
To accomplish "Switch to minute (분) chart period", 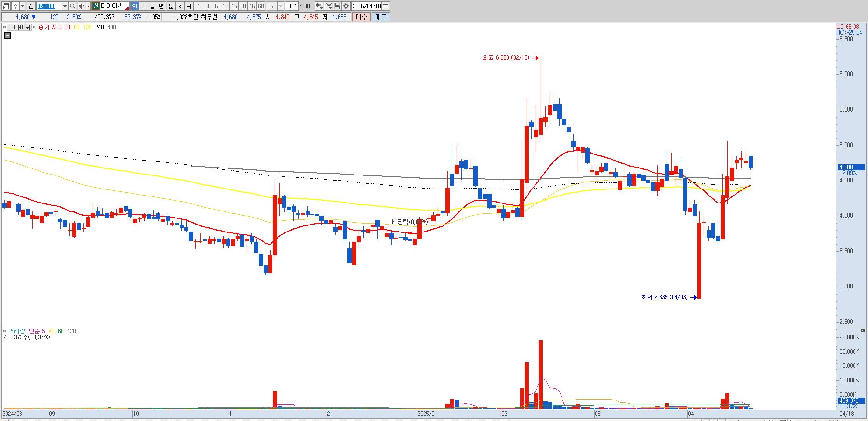I will pos(171,6).
